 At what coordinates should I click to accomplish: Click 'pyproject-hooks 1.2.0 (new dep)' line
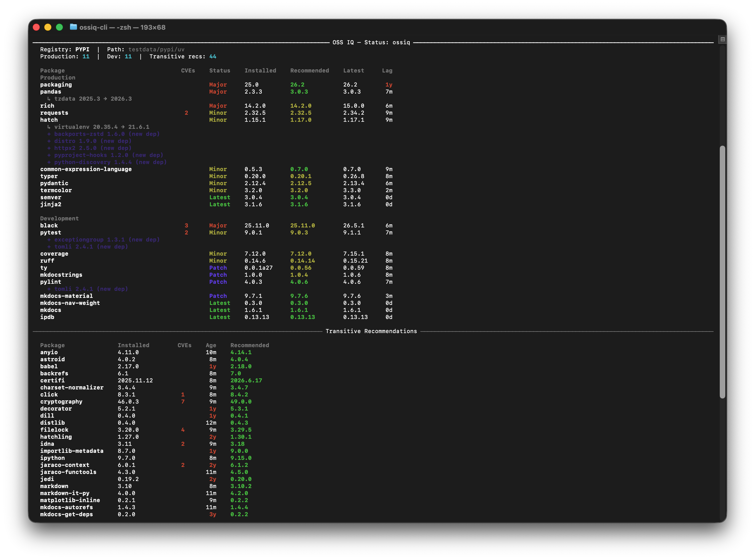[x=105, y=155]
